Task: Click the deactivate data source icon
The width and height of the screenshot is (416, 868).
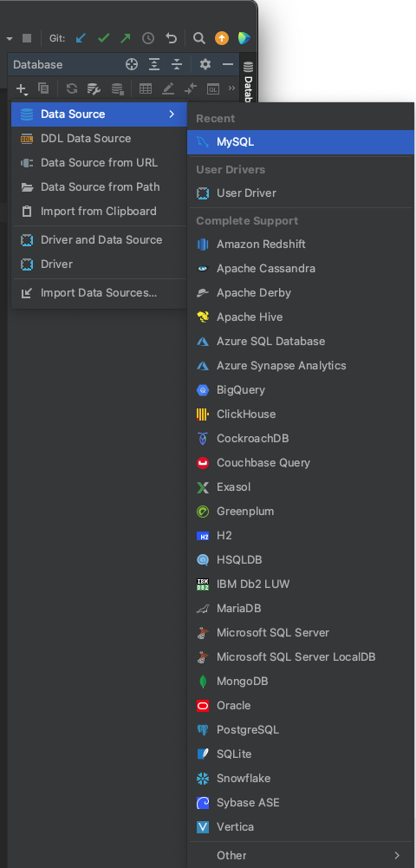Action: tap(117, 88)
